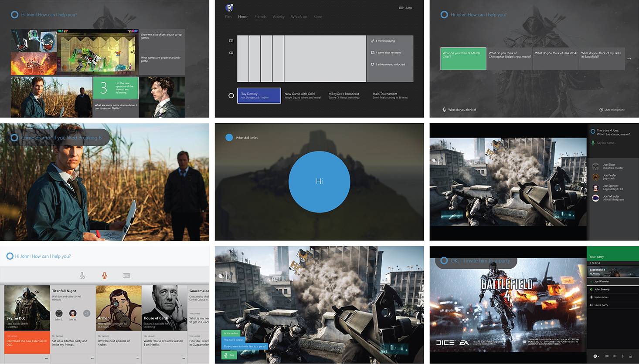The height and width of the screenshot is (364, 639).
Task: Click the Cortana ring beside Play Destiny
Action: tap(231, 95)
